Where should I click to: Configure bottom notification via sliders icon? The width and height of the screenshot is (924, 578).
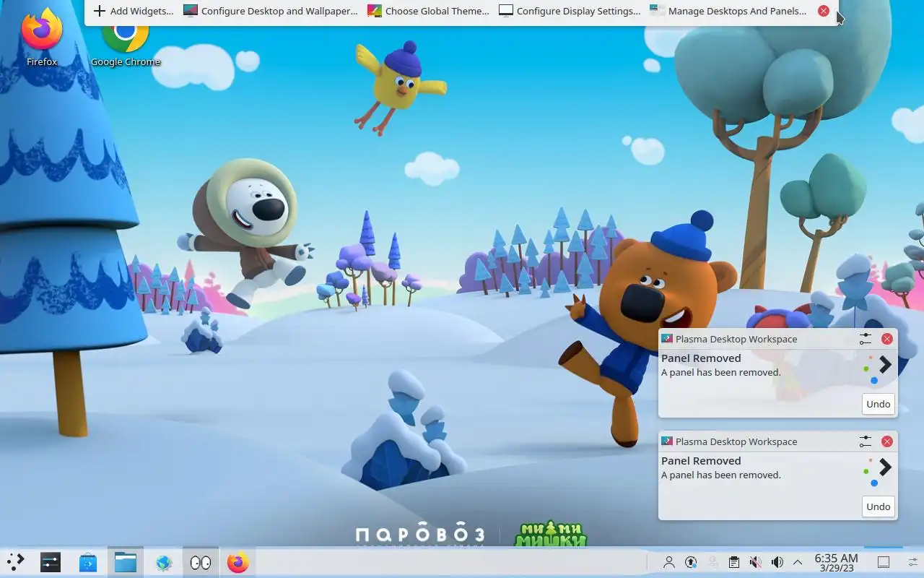tap(866, 441)
